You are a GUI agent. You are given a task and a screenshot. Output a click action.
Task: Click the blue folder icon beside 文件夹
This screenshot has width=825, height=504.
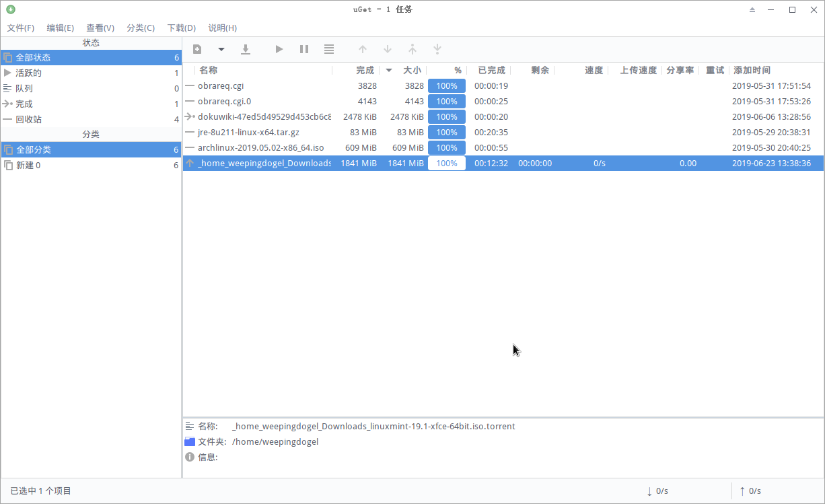pos(189,441)
